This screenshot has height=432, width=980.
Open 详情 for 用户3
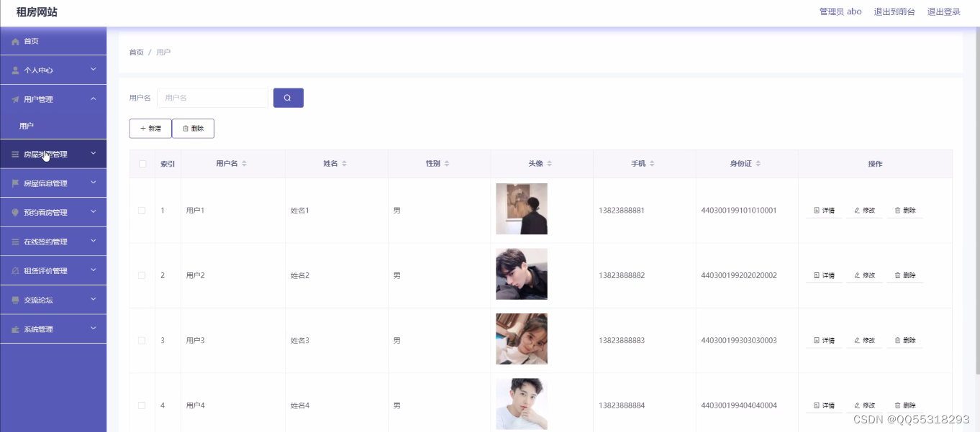coord(824,340)
